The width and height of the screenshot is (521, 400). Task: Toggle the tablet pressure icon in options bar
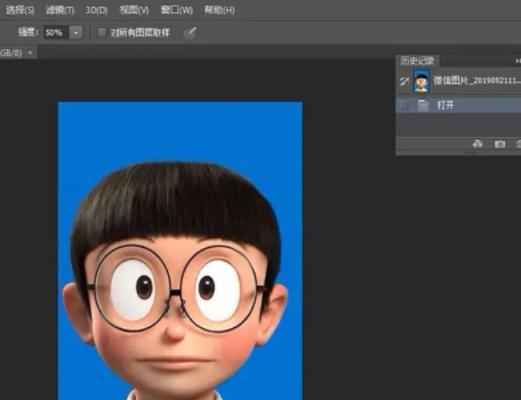[x=190, y=33]
